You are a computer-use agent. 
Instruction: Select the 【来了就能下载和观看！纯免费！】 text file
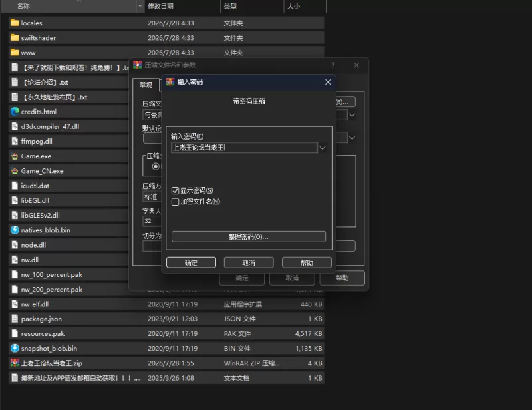69,67
